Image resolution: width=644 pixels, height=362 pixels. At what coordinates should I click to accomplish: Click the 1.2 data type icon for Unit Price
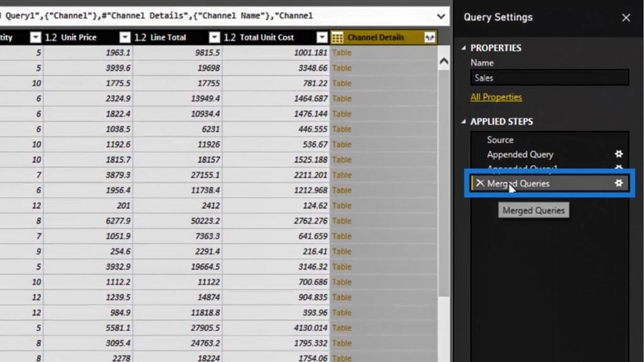click(50, 37)
